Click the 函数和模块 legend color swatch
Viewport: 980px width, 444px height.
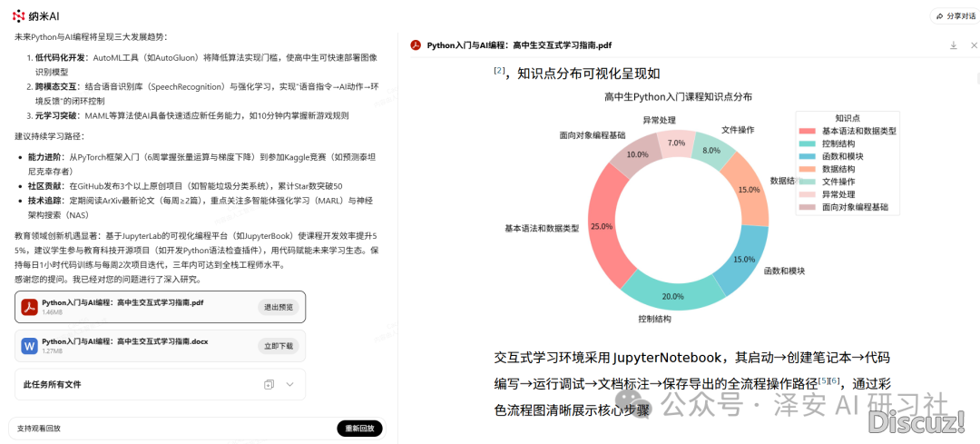tap(808, 156)
